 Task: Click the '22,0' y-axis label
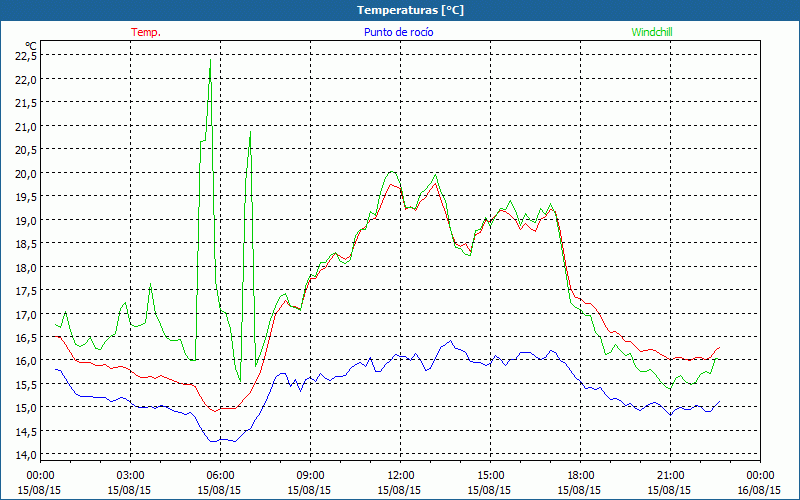(x=26, y=79)
